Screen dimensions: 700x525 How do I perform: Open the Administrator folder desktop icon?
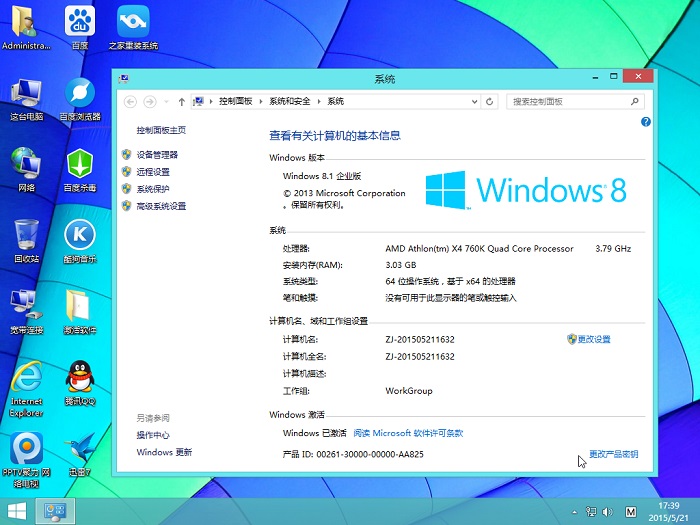coord(26,27)
